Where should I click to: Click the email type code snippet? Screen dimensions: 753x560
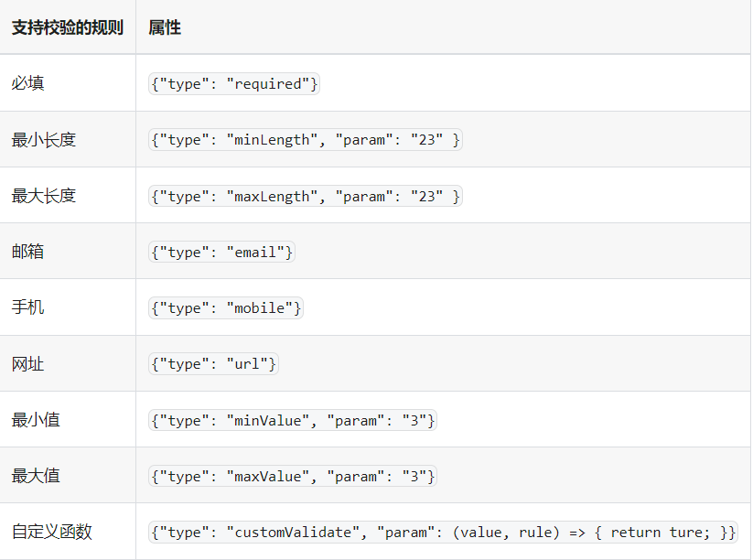click(x=221, y=253)
